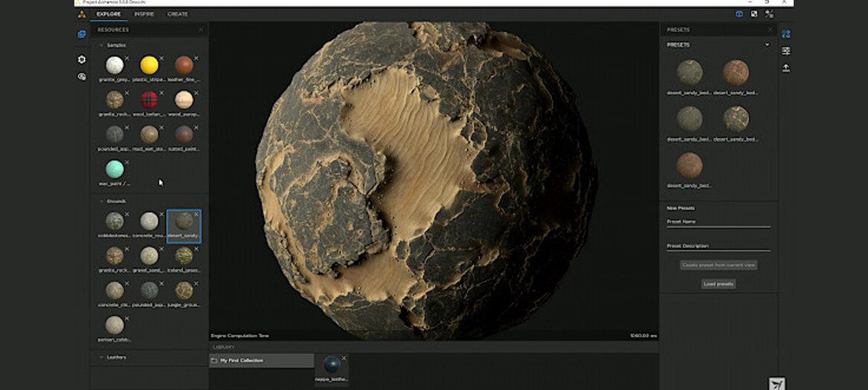Click the resources cube icon in left sidebar
The width and height of the screenshot is (868, 390).
tap(82, 34)
